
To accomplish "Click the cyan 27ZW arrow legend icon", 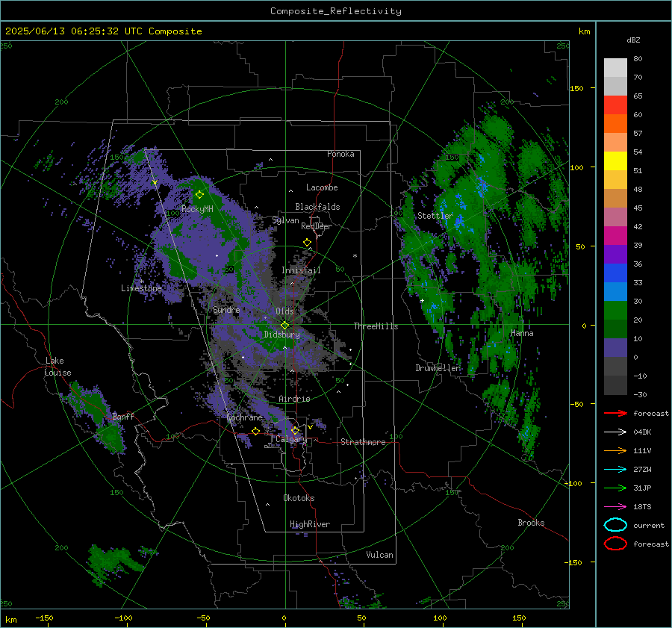I will click(x=615, y=470).
